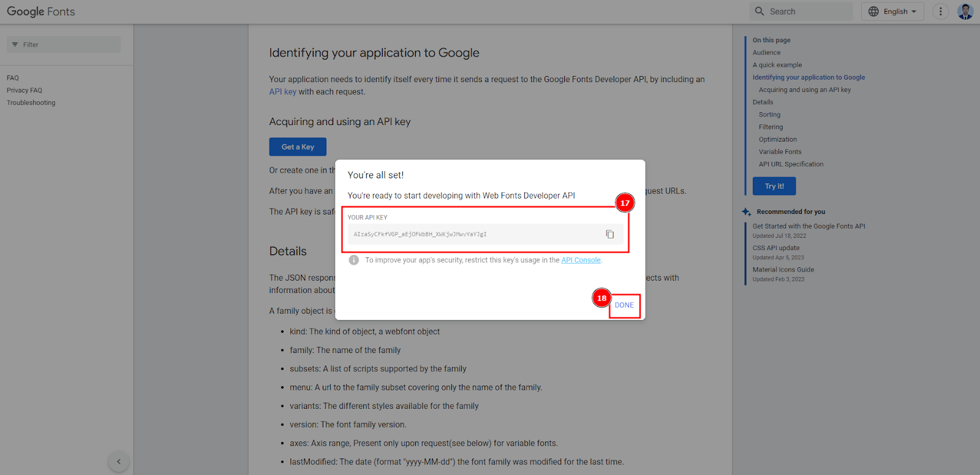Jump to API URL Specification section
Viewport: 980px width, 475px height.
(791, 164)
